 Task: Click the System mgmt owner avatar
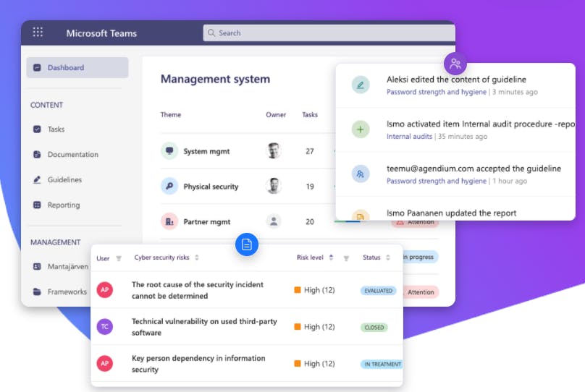[x=274, y=150]
